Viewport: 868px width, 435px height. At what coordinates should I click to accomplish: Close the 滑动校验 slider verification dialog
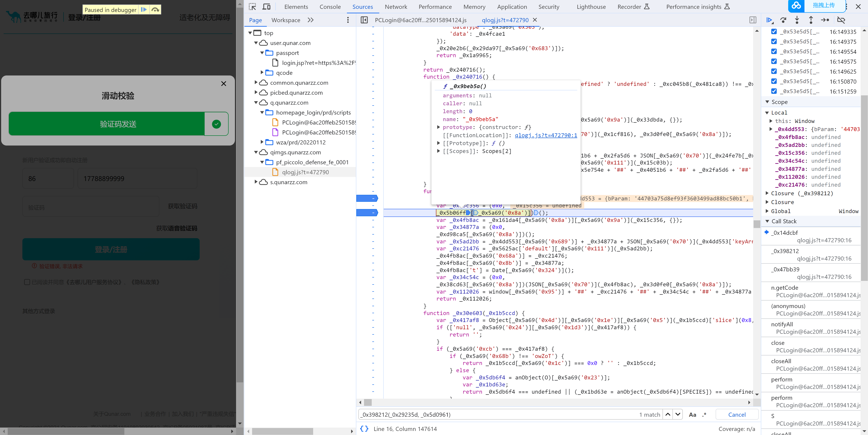coord(223,84)
